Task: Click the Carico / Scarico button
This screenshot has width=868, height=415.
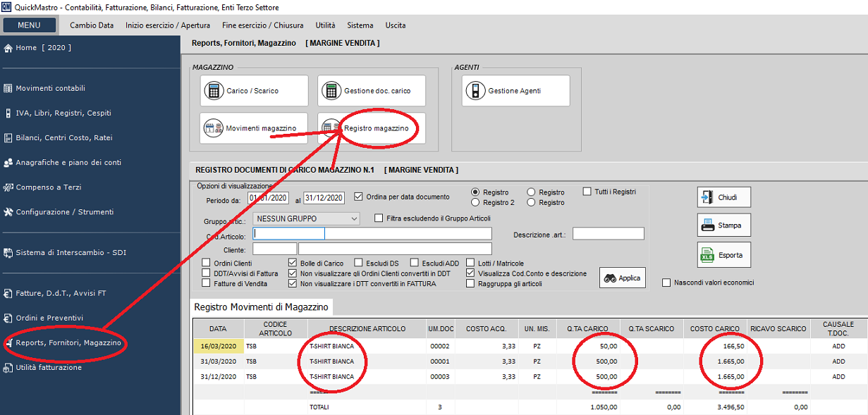Action: (x=254, y=91)
